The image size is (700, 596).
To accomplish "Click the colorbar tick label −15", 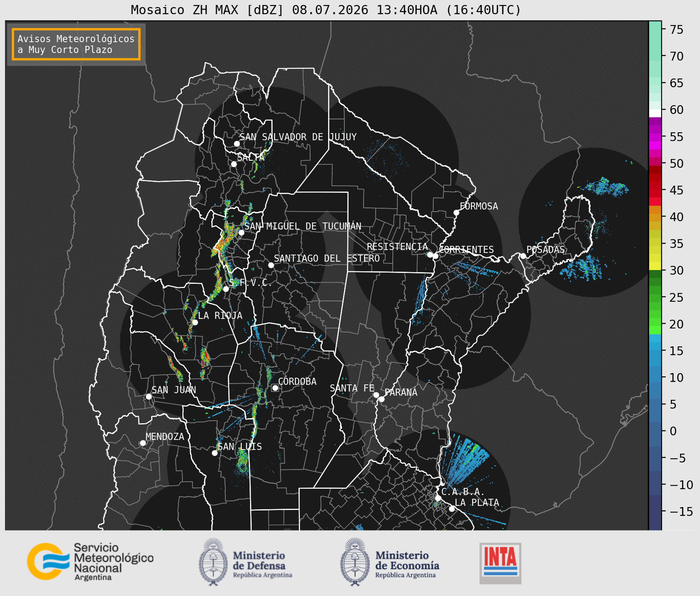I will [x=681, y=511].
